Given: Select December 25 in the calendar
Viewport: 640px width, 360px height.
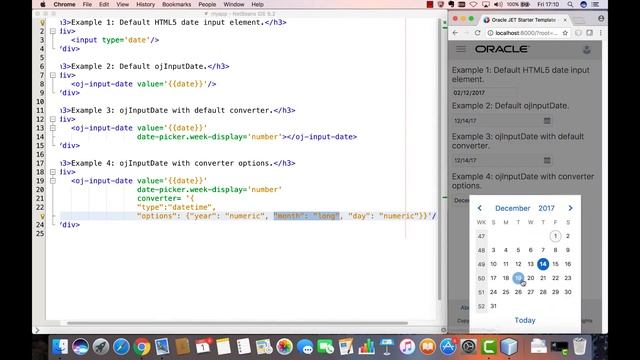Looking at the screenshot, I should 506,292.
